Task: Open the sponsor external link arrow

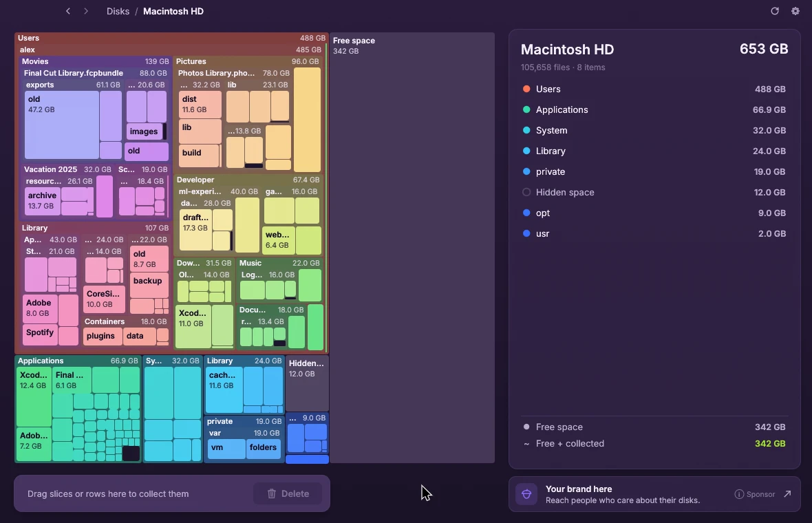Action: pos(787,494)
